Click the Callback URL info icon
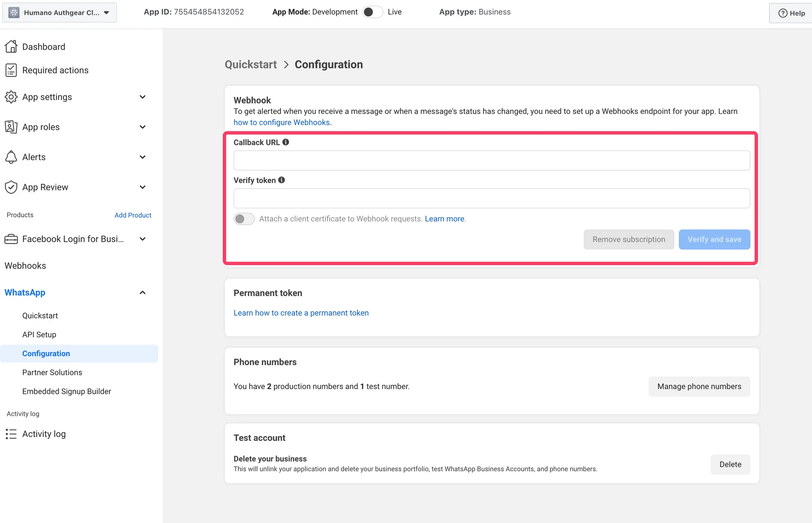This screenshot has width=812, height=523. tap(285, 142)
